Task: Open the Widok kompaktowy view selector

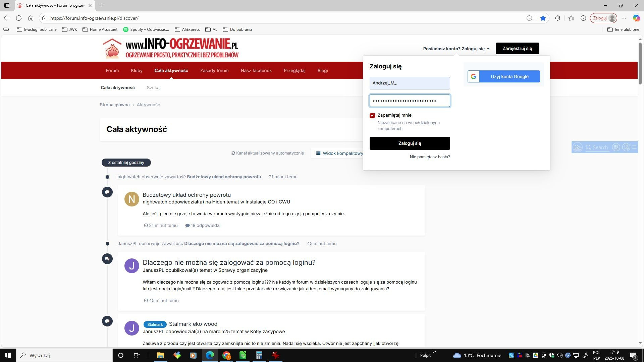Action: [x=339, y=153]
